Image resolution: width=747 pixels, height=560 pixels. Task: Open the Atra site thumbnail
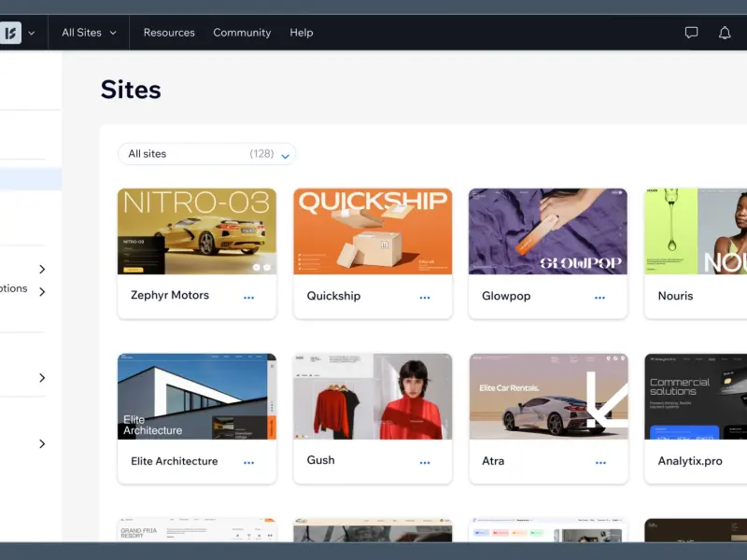[549, 396]
